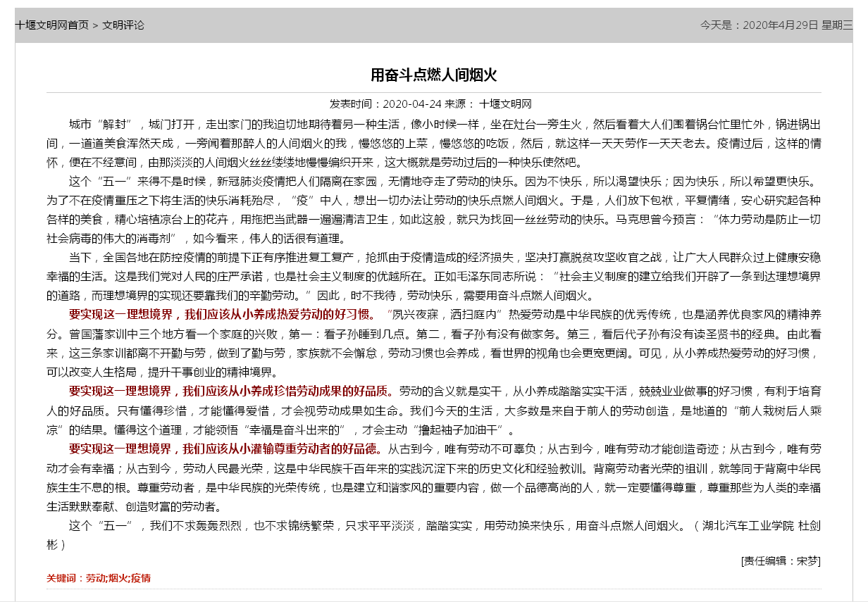Select the keyword 劳动
Viewport: 868px width, 602px height.
[x=96, y=578]
